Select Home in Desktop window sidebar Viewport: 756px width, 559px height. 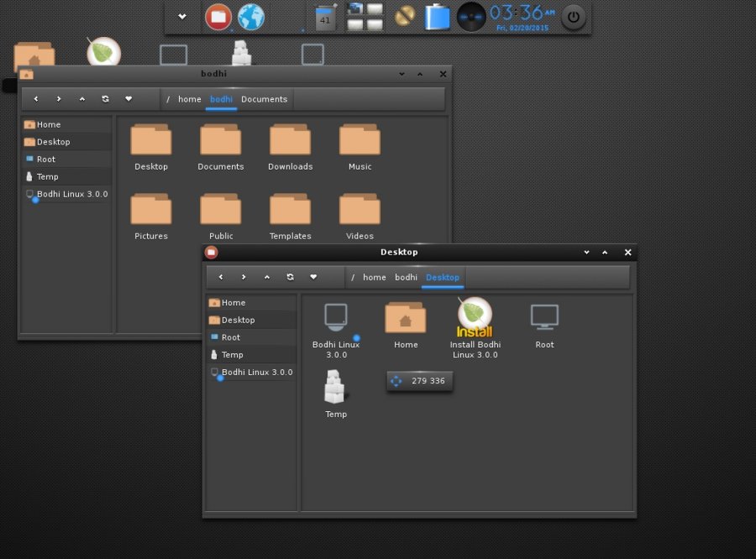click(252, 303)
